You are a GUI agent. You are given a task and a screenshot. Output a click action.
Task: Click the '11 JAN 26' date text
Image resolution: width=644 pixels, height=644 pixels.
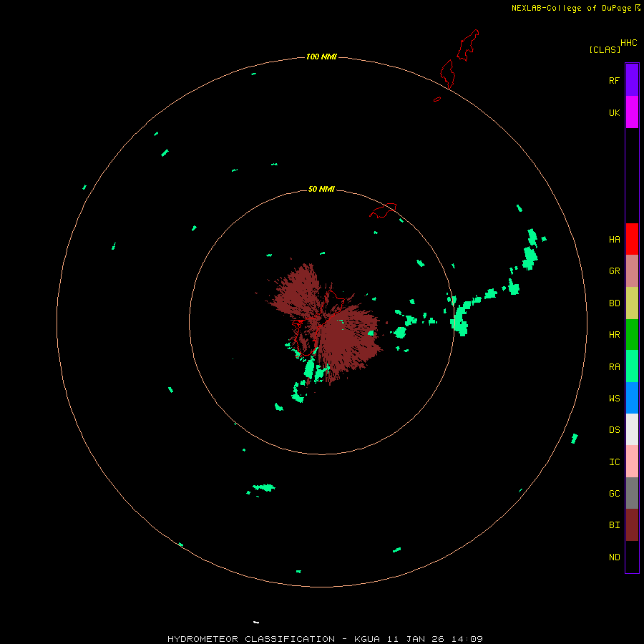tap(416, 639)
